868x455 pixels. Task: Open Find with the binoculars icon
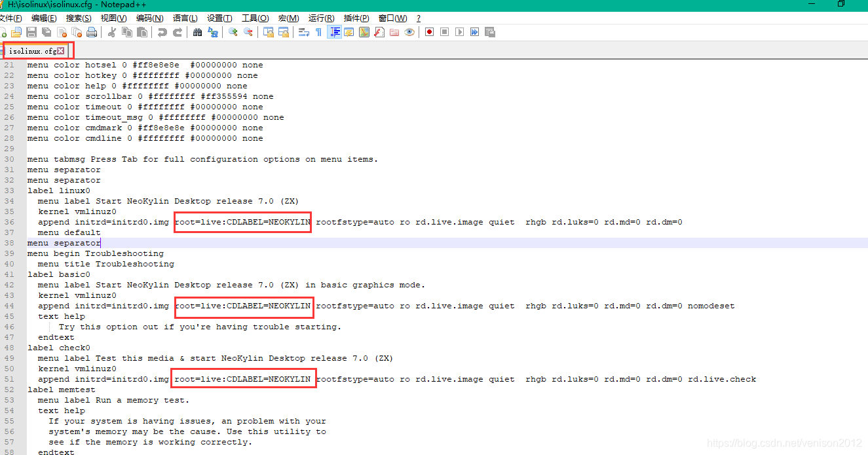pos(197,32)
